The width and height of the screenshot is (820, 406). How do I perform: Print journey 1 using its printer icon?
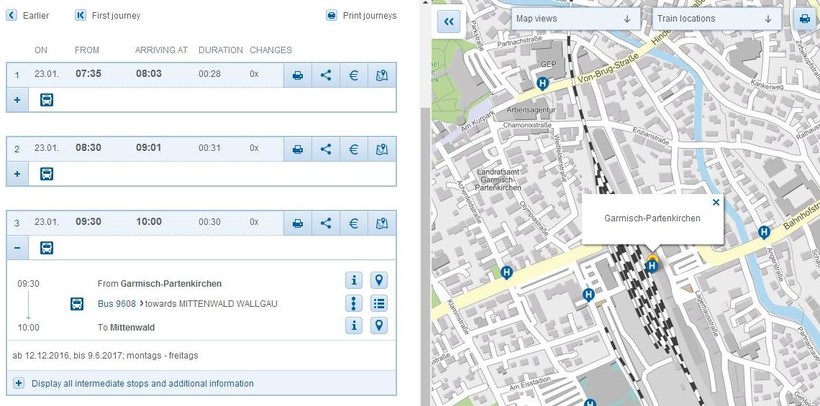pos(298,75)
